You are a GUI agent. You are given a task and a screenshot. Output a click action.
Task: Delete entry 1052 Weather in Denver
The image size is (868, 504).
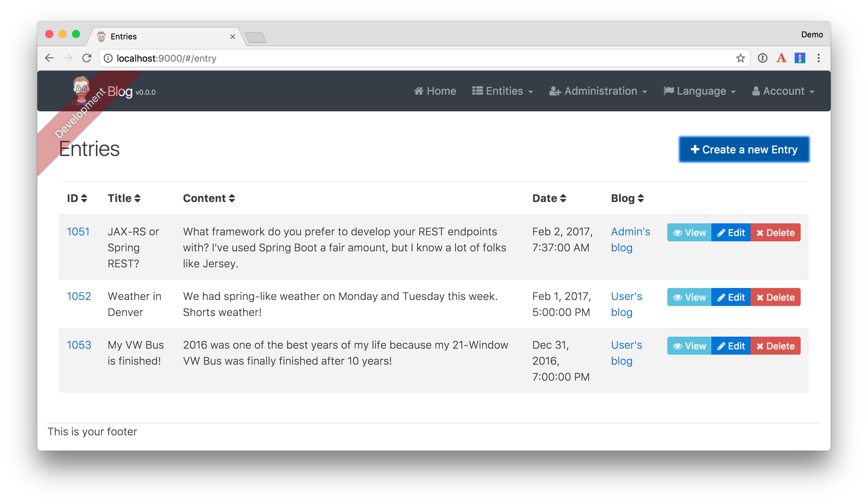click(x=775, y=297)
